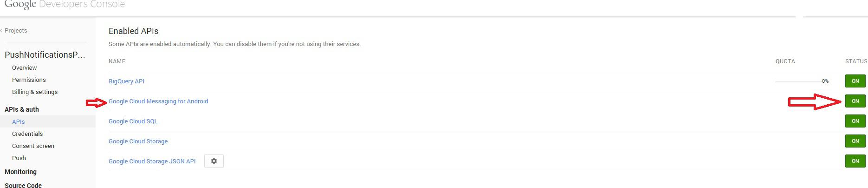Viewport: 868px width, 188px height.
Task: Click the Google Cloud SQL link
Action: [133, 121]
